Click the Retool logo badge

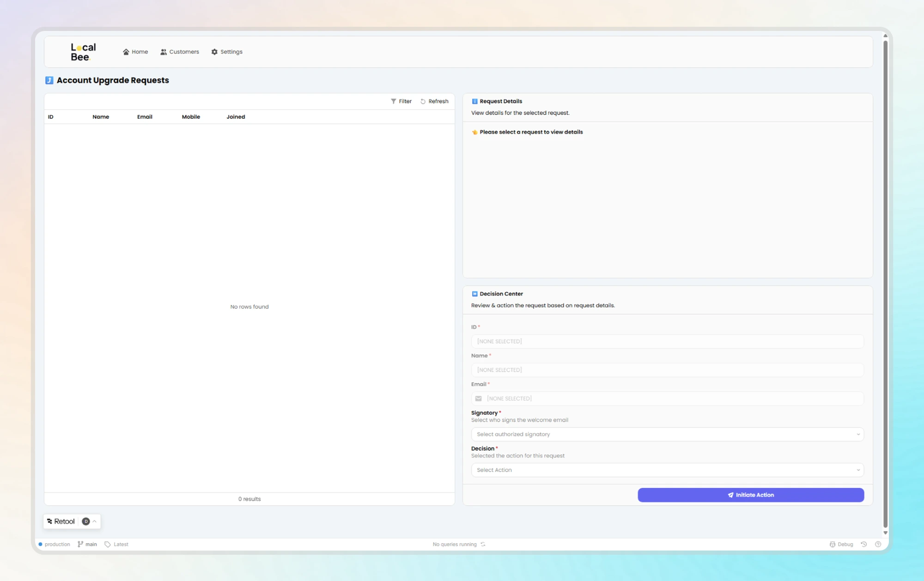[x=61, y=521]
